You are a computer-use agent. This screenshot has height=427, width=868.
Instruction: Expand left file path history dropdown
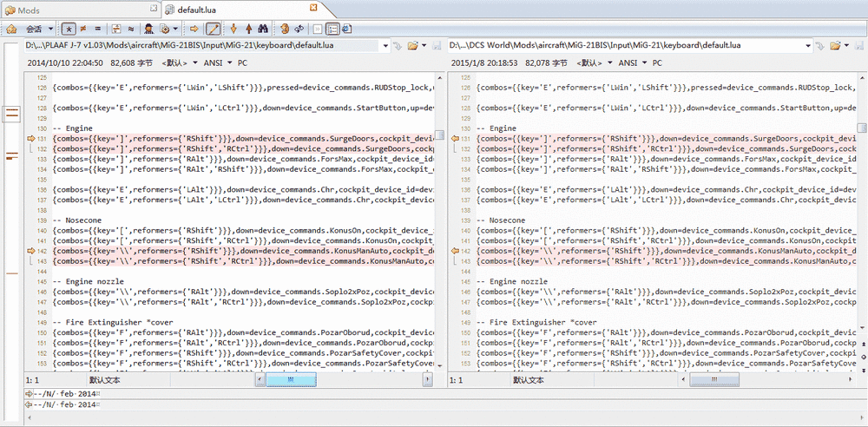(x=386, y=45)
